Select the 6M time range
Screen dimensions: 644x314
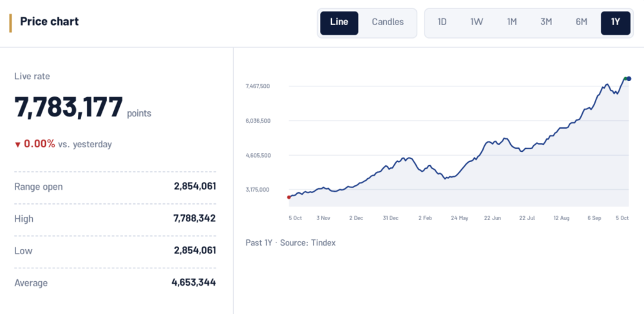click(x=581, y=22)
